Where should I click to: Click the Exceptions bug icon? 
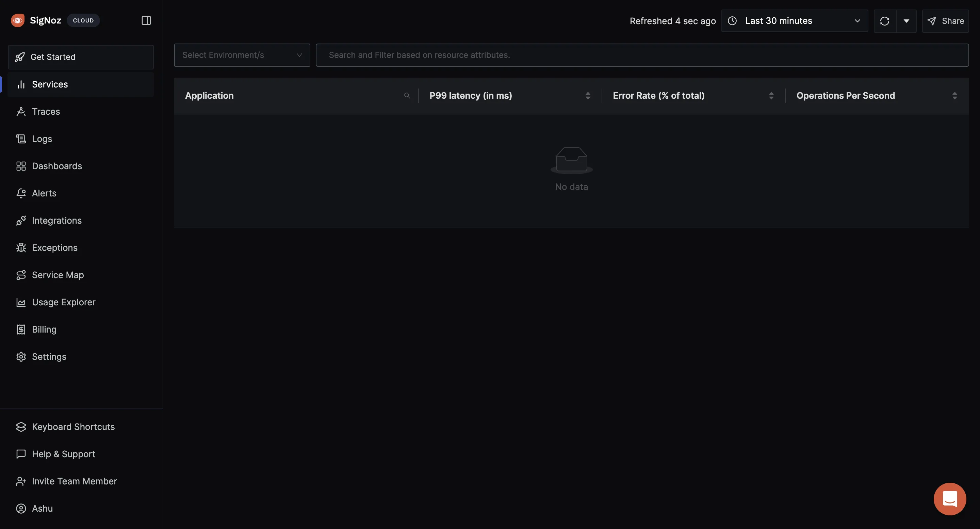21,248
